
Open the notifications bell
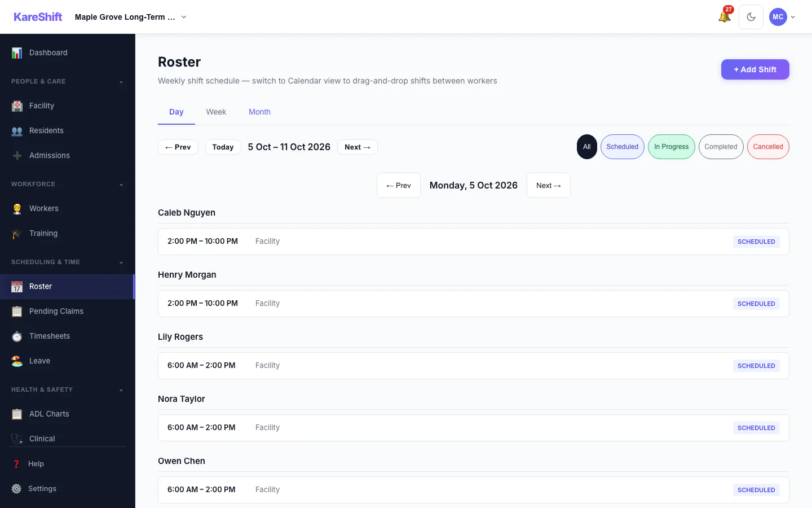click(725, 16)
